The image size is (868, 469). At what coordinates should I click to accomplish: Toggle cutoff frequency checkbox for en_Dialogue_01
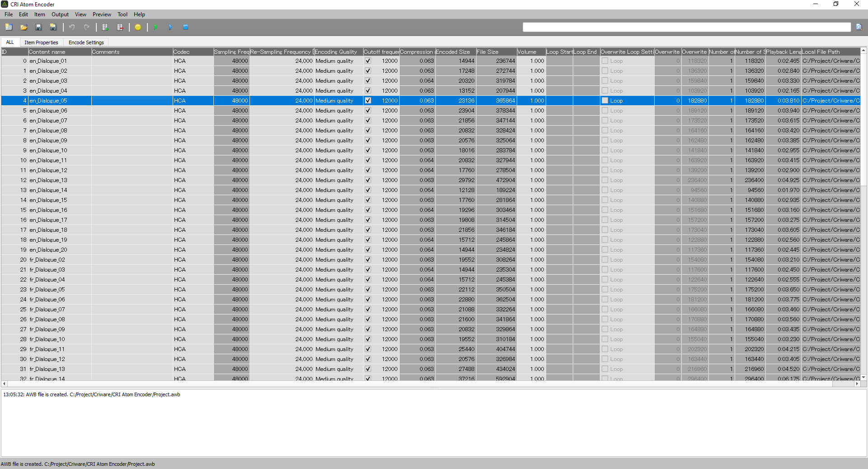point(368,61)
